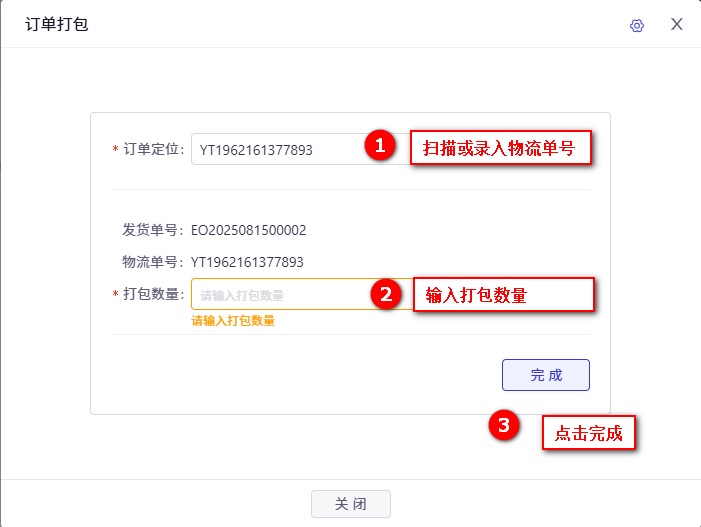
Task: Click the 物流单号 label text
Action: [x=152, y=261]
